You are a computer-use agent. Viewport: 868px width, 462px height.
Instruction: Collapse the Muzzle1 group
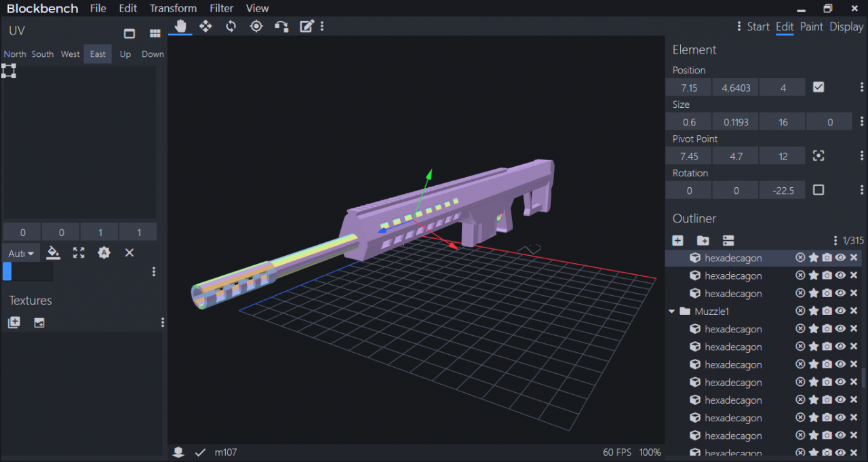click(672, 311)
